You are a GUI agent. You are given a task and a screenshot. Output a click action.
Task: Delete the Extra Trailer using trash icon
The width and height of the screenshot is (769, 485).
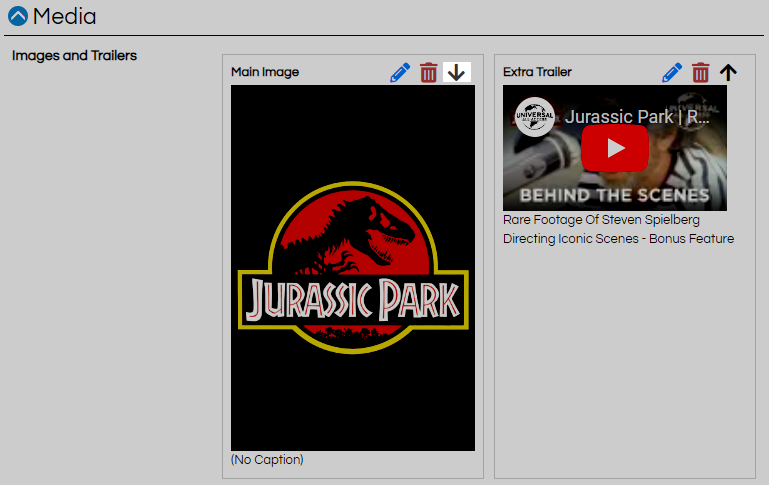[700, 73]
